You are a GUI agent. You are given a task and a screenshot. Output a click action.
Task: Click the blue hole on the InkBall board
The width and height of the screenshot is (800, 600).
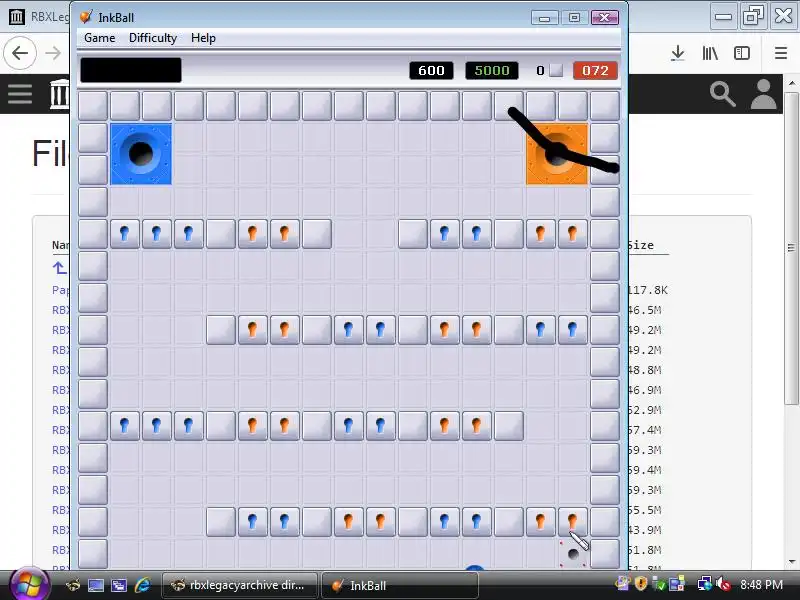click(141, 154)
